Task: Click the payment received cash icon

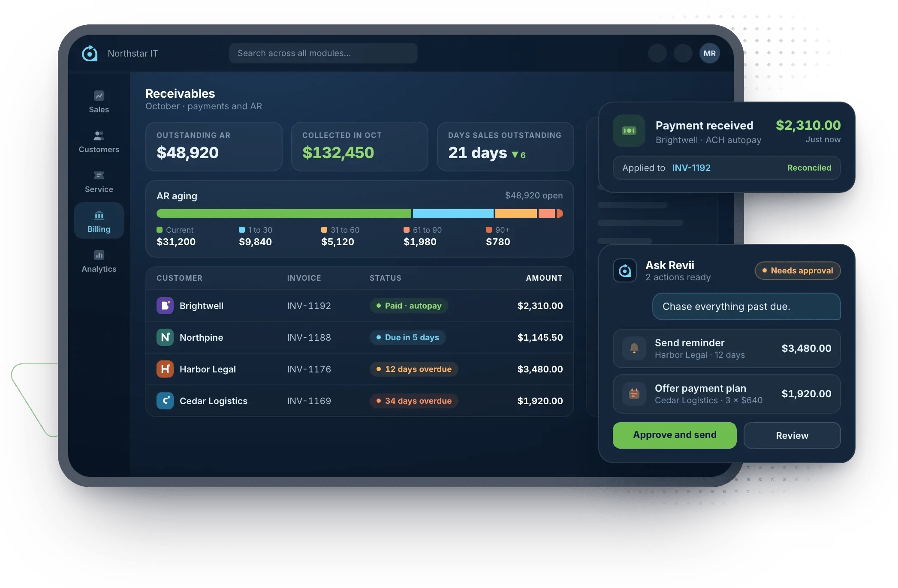Action: 629,131
